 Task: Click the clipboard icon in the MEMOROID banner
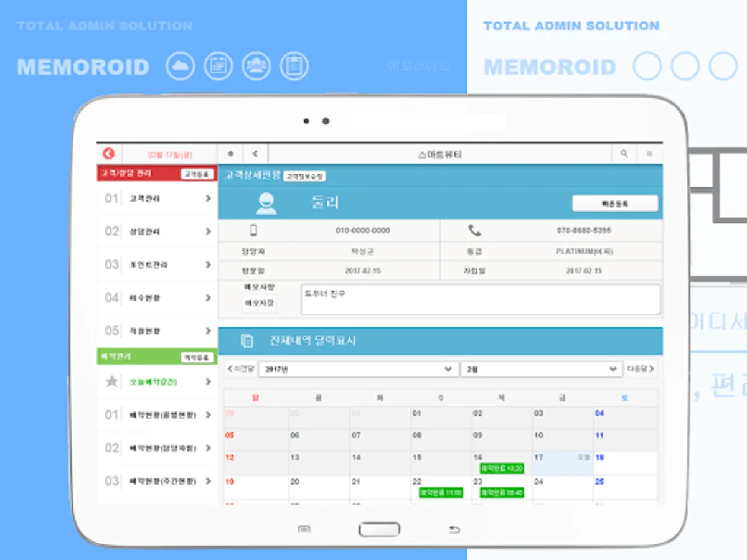tap(294, 66)
